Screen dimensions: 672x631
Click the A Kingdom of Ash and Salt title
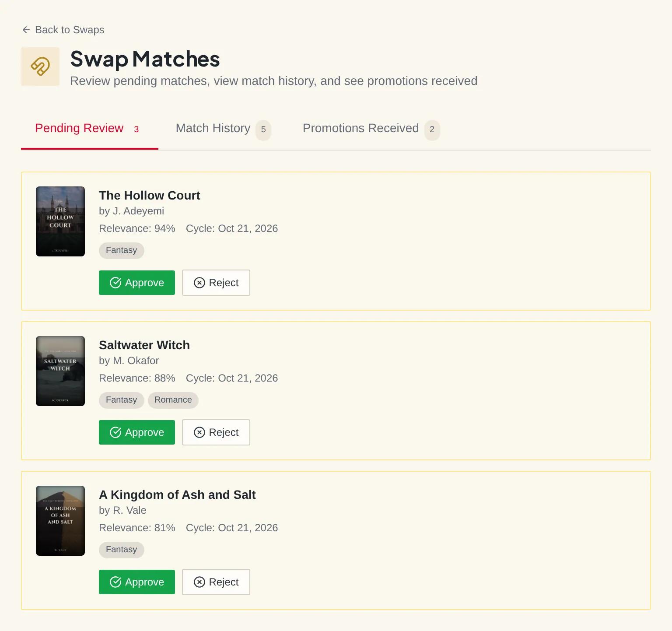[177, 495]
